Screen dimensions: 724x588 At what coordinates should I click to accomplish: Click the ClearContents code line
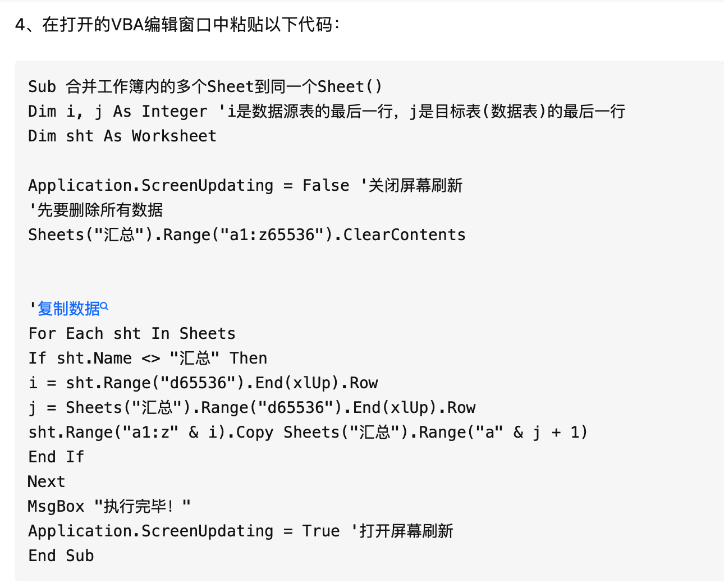pos(247,235)
